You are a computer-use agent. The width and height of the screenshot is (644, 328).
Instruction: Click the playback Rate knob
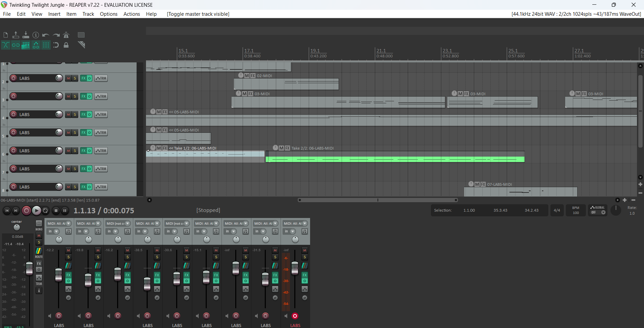616,210
